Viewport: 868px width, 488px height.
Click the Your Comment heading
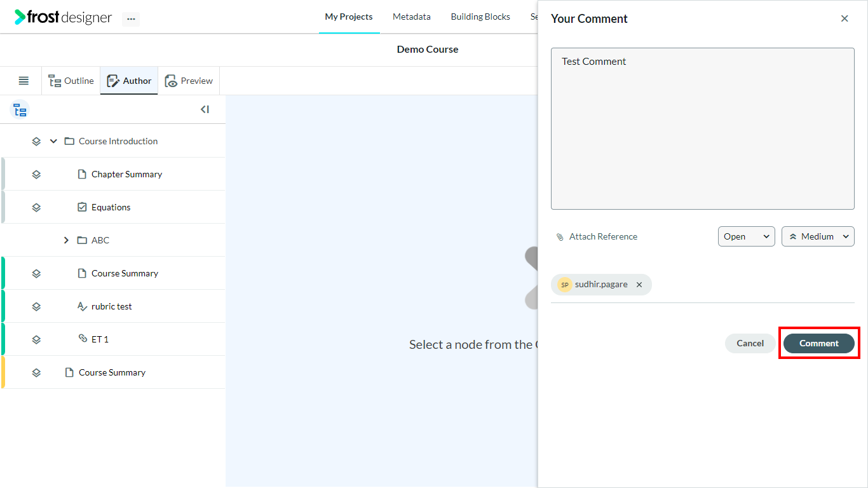point(589,18)
